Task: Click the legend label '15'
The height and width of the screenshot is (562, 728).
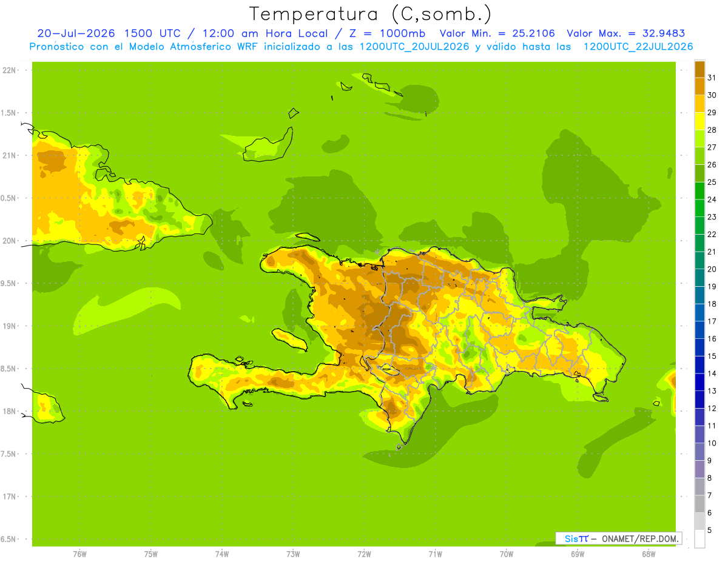Action: pos(712,356)
